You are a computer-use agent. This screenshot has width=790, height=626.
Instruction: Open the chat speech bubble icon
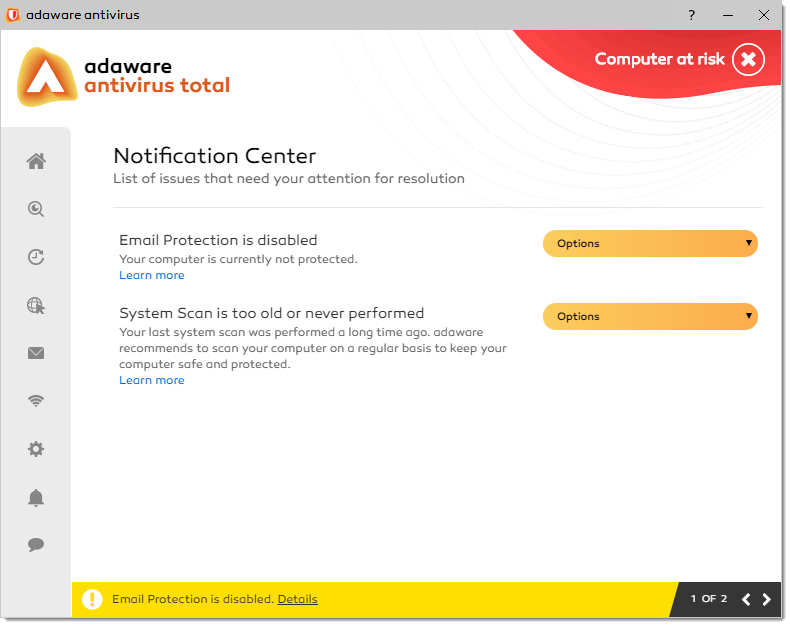36,545
